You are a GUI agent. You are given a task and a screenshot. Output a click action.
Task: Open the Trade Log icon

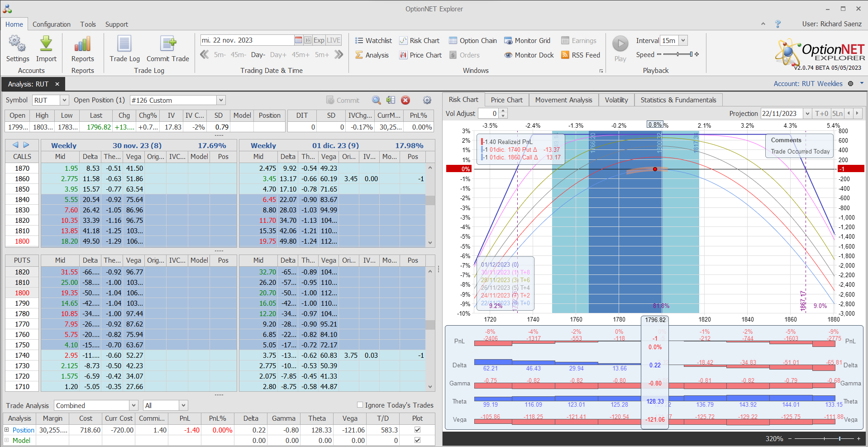tap(124, 44)
